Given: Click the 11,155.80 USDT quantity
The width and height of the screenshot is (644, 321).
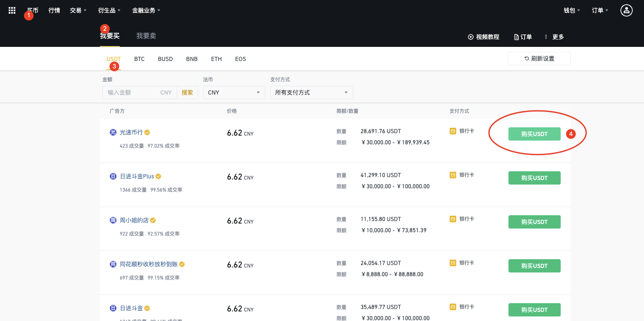Looking at the screenshot, I should point(381,219).
